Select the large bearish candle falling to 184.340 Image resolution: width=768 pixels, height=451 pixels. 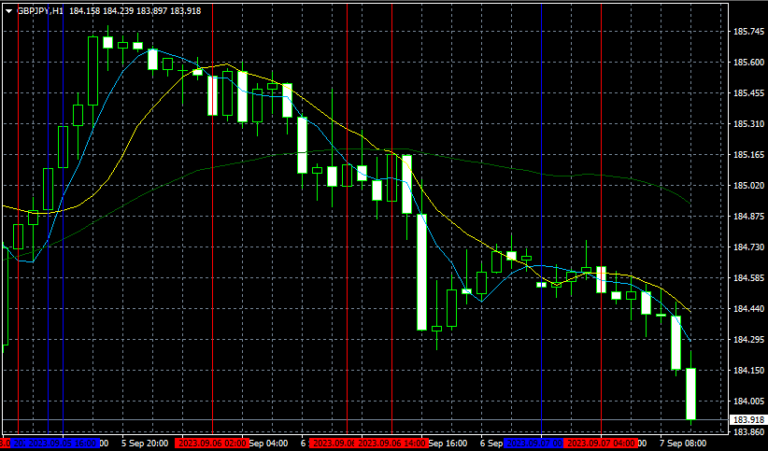click(x=422, y=272)
